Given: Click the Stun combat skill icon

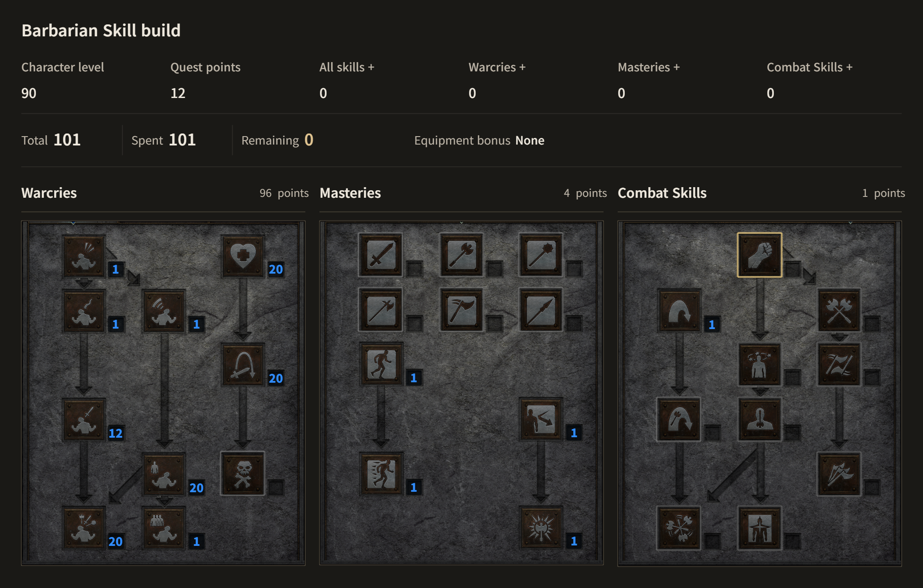Looking at the screenshot, I should pyautogui.click(x=759, y=365).
